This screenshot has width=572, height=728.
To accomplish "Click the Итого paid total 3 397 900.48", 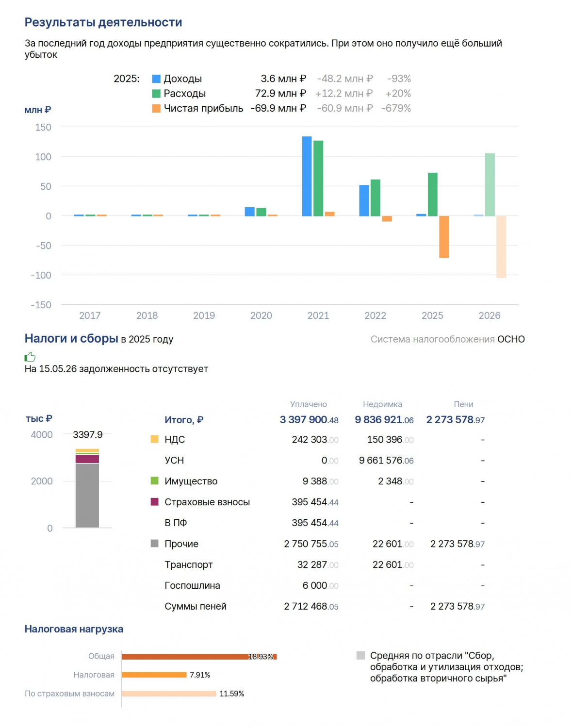I will [309, 420].
